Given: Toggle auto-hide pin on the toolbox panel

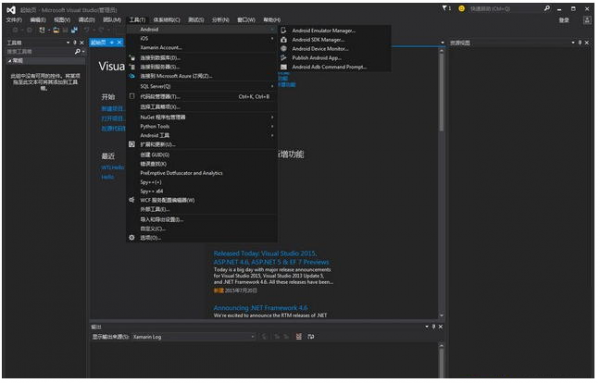Looking at the screenshot, I should 75,43.
